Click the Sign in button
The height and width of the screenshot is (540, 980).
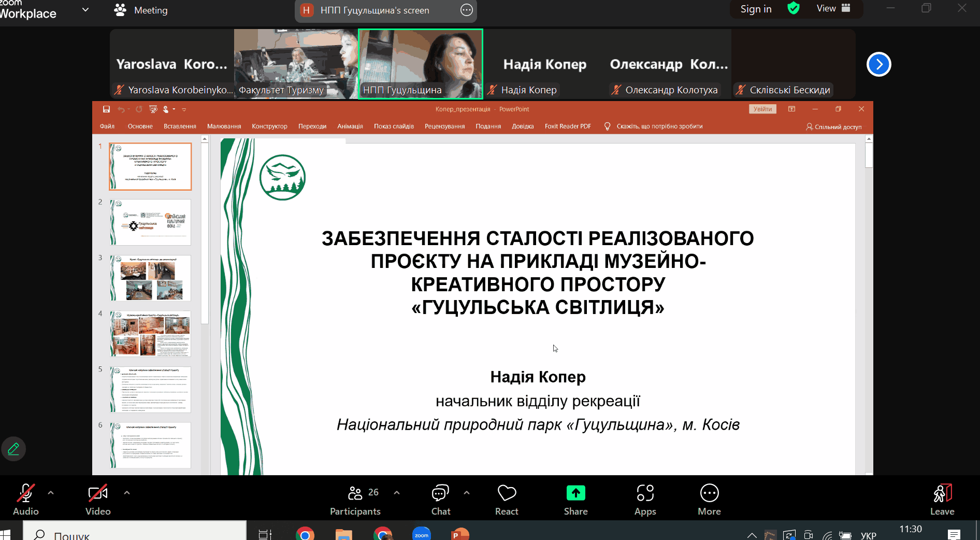(756, 9)
